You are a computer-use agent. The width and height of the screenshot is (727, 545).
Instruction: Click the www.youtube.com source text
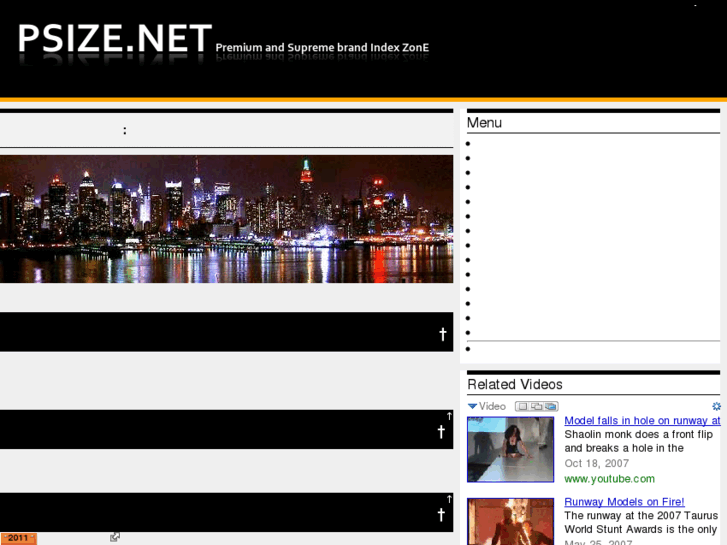609,479
